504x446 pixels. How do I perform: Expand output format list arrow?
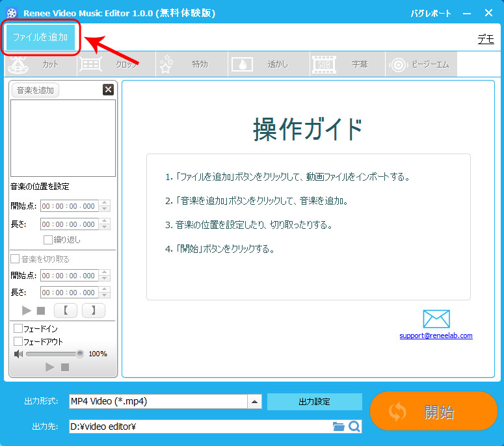coord(254,401)
